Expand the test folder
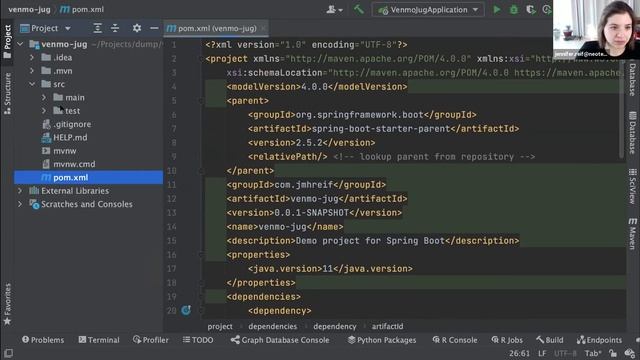Viewport: 640px width, 360px height. [x=44, y=111]
